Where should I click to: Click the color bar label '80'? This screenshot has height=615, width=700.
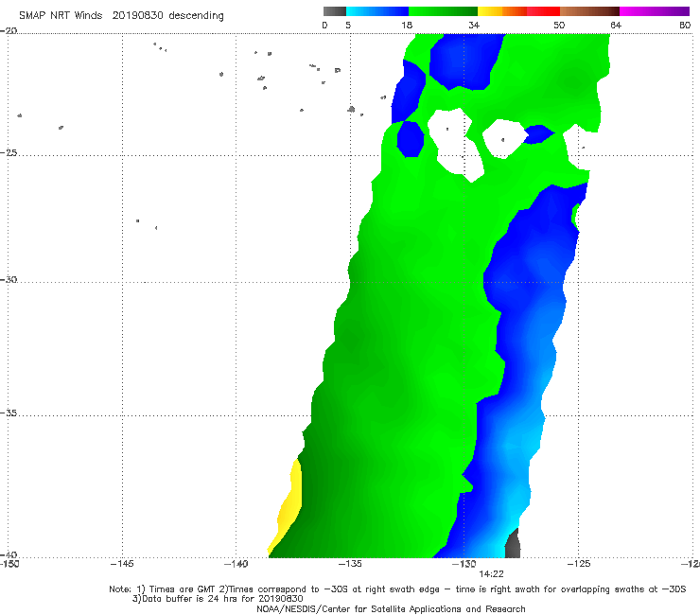click(x=685, y=25)
